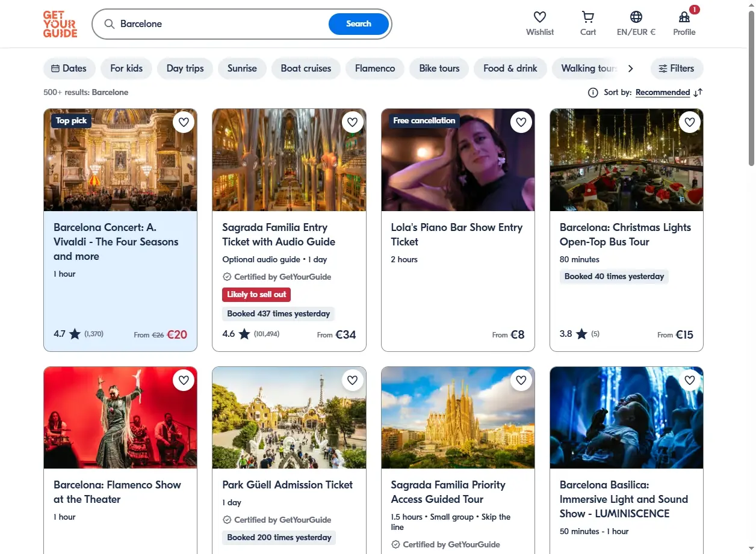Open the Sagrada Familia exterior skyline photo

click(x=458, y=417)
